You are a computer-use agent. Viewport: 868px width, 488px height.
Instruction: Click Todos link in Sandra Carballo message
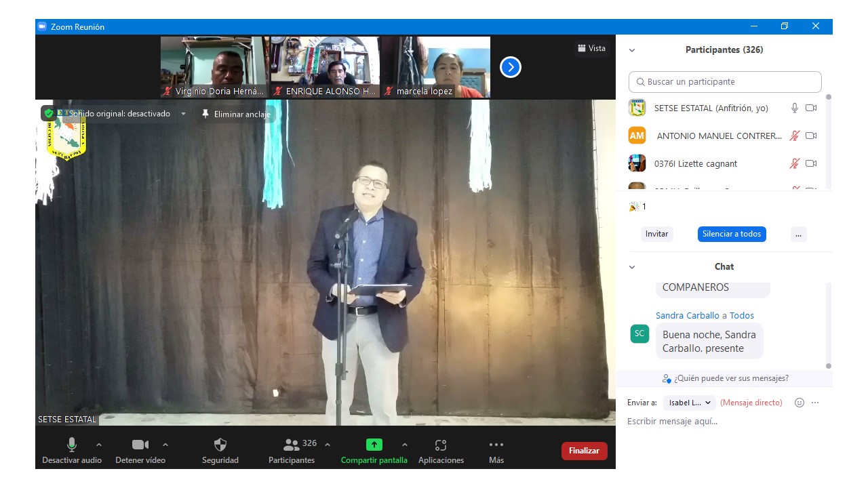(742, 315)
